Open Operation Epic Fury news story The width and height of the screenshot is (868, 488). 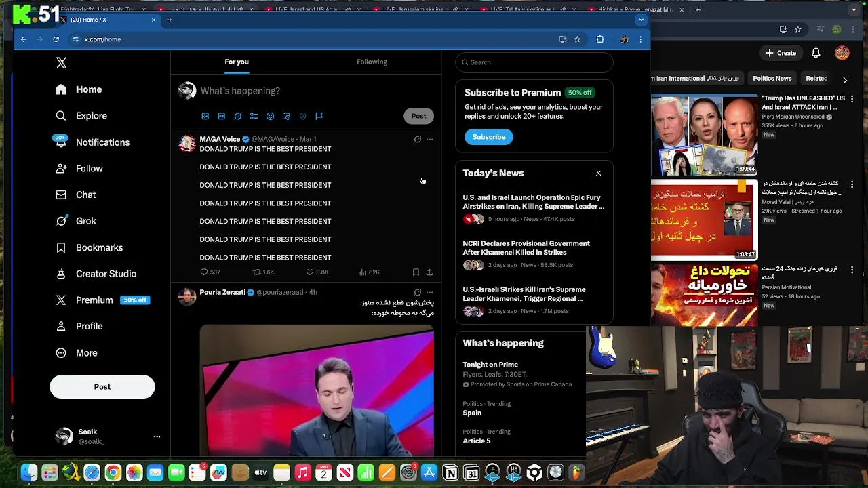click(534, 202)
